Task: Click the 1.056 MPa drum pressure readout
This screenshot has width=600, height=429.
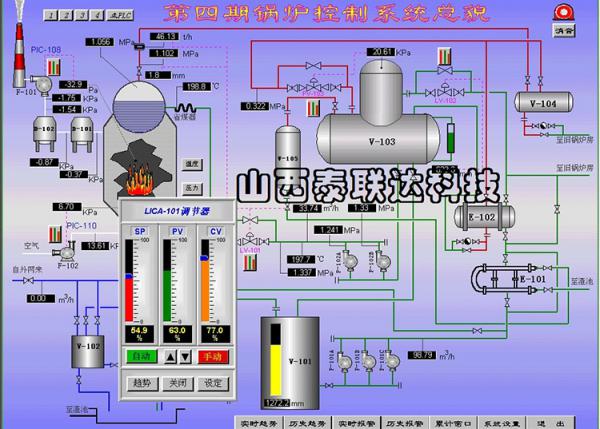Action: 99,41
